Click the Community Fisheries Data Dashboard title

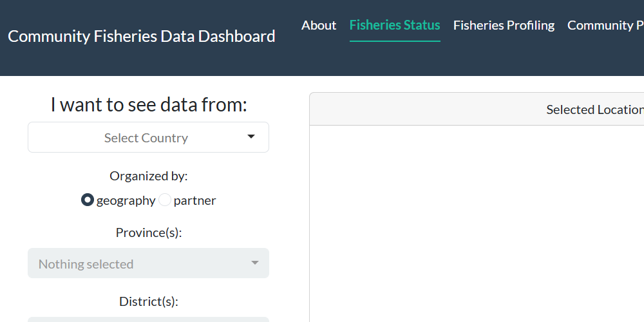pos(142,36)
